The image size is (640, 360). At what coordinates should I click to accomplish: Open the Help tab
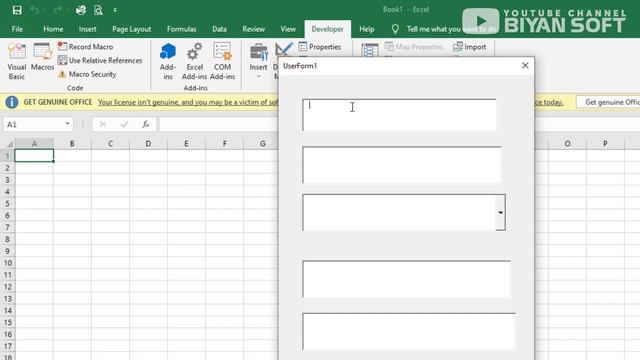[x=367, y=29]
